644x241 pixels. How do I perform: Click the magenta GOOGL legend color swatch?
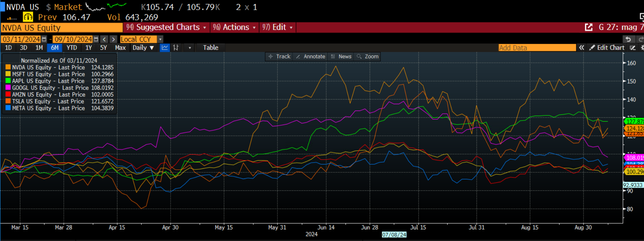[8, 88]
